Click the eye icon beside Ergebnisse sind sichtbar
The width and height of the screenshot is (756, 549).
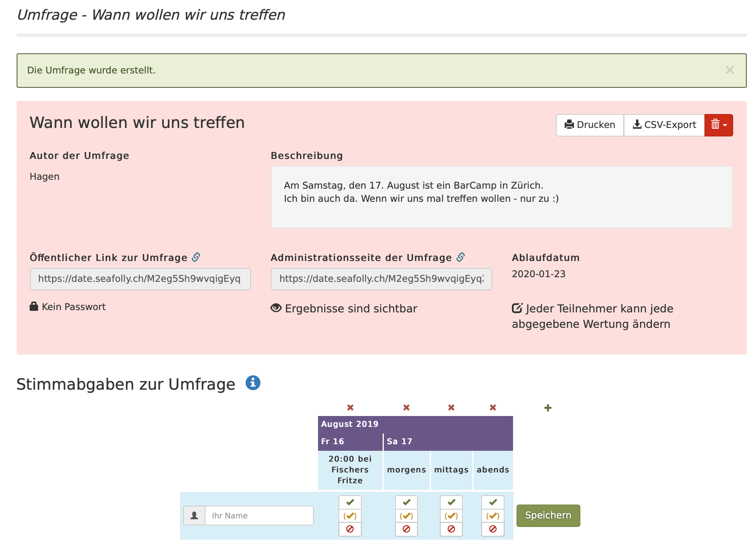[275, 308]
